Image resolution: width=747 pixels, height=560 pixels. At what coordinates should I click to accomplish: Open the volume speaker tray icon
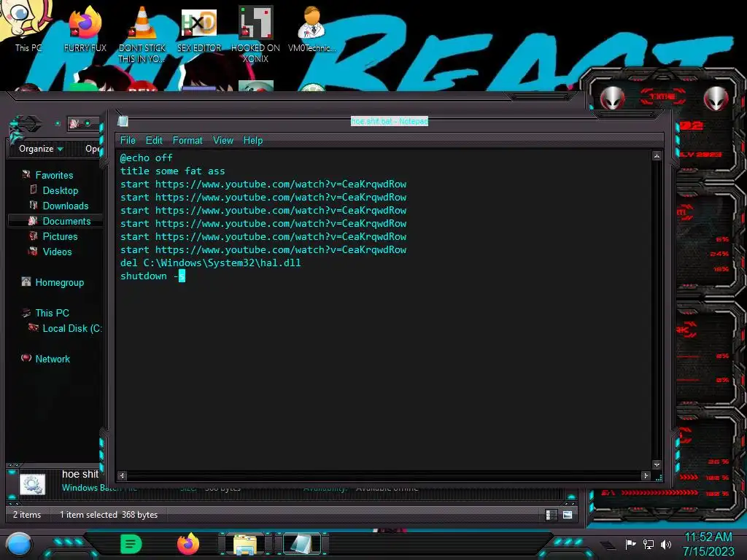coord(665,544)
